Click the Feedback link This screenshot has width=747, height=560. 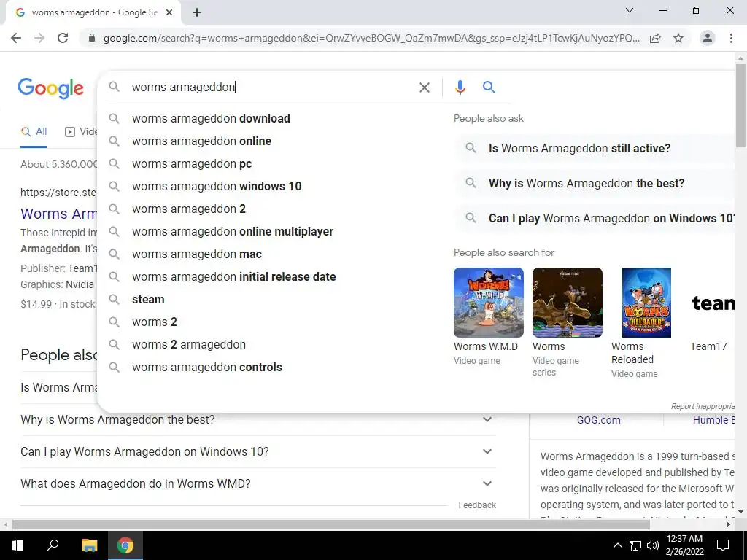pyautogui.click(x=477, y=505)
